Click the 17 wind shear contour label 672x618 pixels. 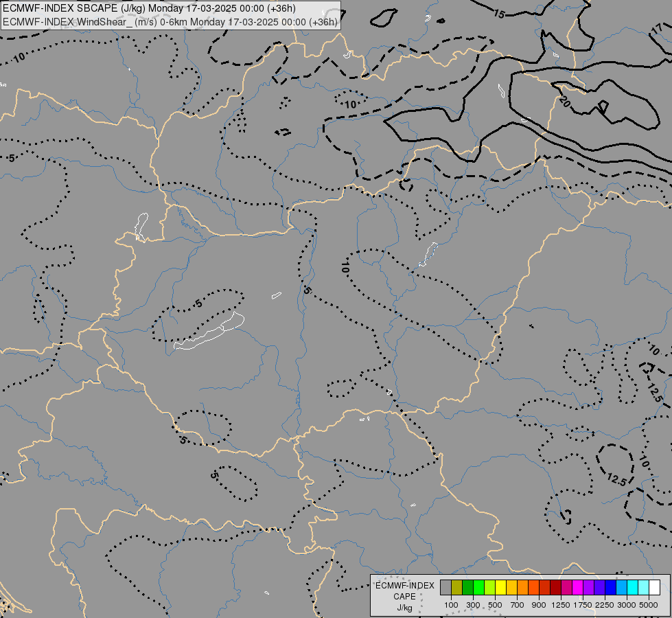657,29
